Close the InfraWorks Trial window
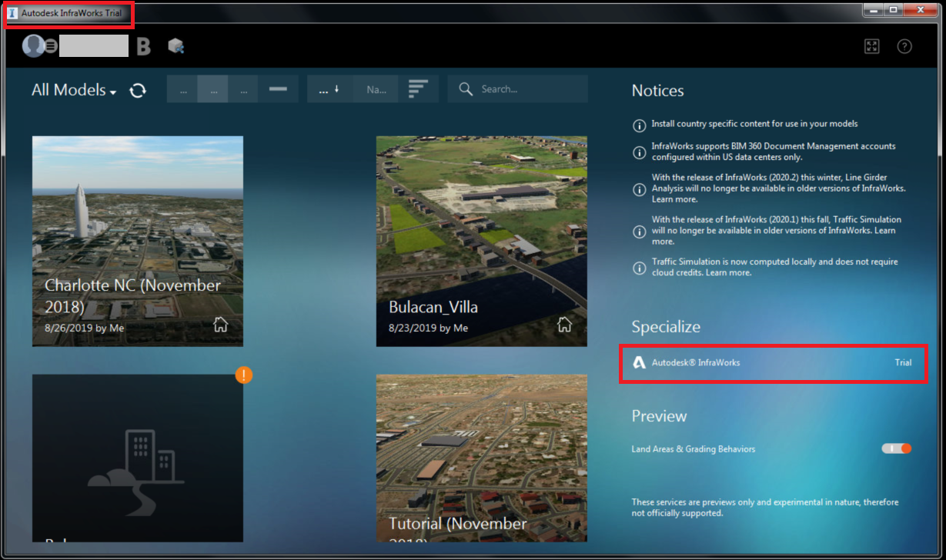946x560 pixels. click(x=920, y=10)
